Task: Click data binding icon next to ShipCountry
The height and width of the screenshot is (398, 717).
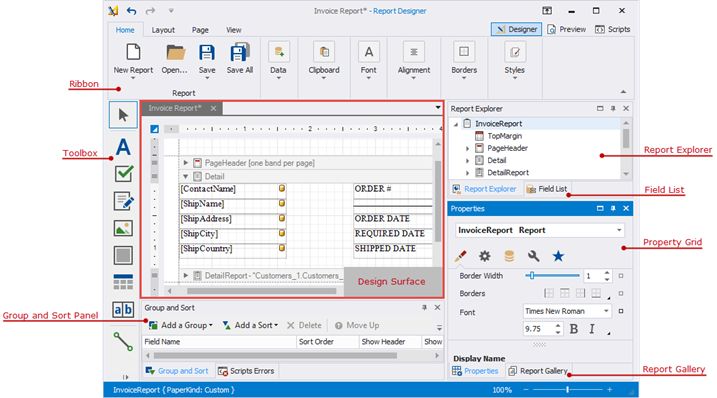Action: click(x=282, y=248)
